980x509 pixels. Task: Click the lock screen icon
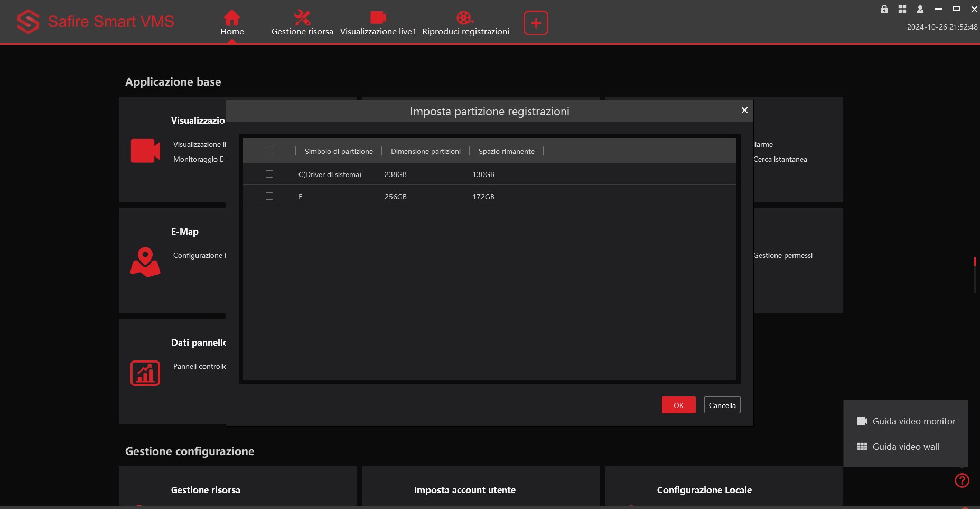[x=884, y=9]
